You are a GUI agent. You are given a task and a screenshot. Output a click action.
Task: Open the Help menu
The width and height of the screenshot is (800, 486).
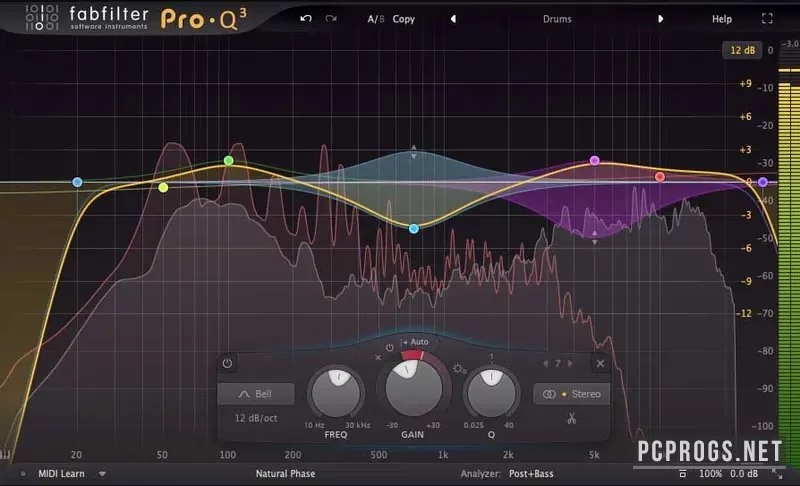click(721, 19)
